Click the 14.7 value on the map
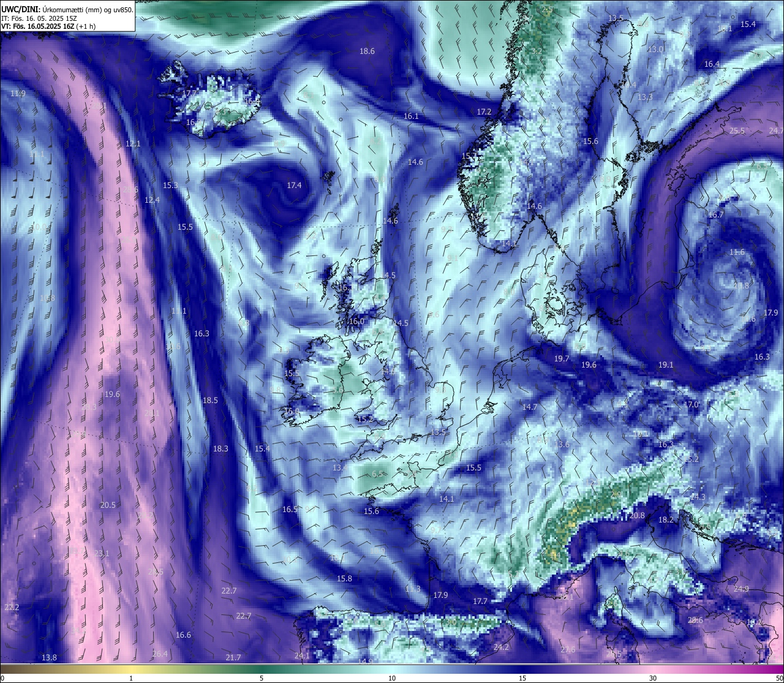 click(529, 407)
